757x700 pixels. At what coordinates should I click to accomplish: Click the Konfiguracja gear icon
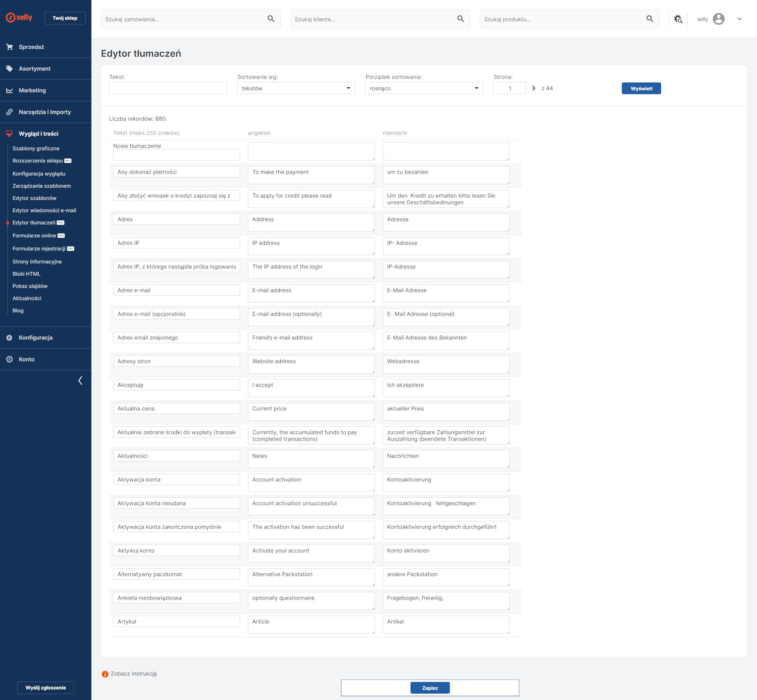click(x=10, y=337)
